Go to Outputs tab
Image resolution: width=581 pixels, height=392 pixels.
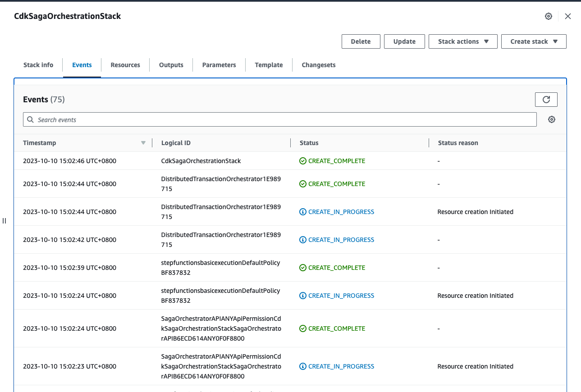pos(171,65)
